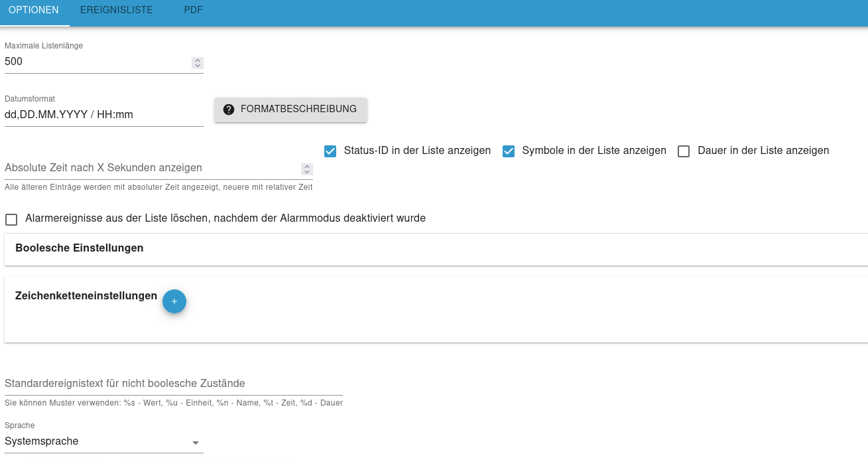Toggle the Zeichenketteneinstellungen panel header
The image size is (868, 460).
coord(86,296)
